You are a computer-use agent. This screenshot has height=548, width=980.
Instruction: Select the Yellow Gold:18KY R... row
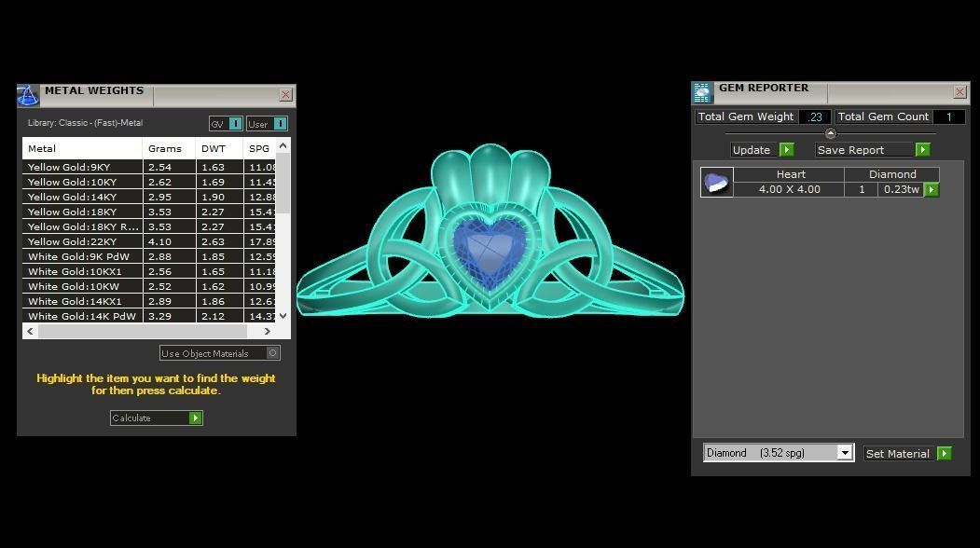tap(149, 226)
